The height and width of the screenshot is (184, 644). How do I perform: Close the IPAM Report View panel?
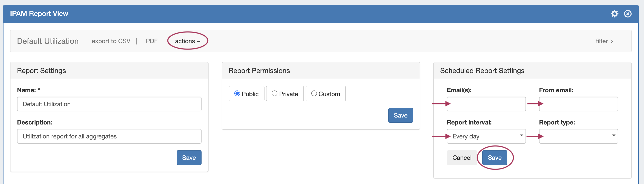(628, 14)
